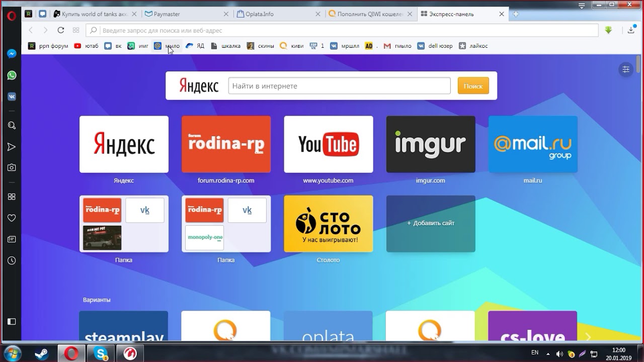Switch to the 'Пополнить QIWI кошелек' tab

370,14
